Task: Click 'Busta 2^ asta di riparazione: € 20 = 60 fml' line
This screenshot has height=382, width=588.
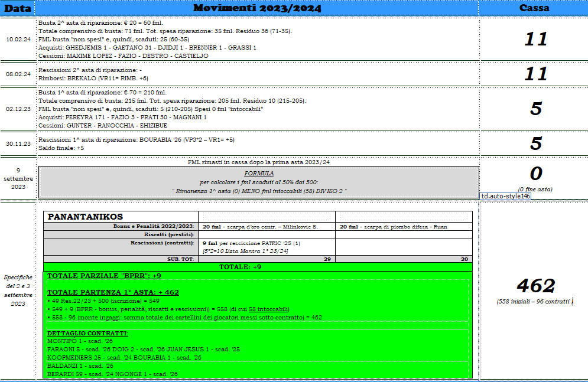Action: click(100, 23)
